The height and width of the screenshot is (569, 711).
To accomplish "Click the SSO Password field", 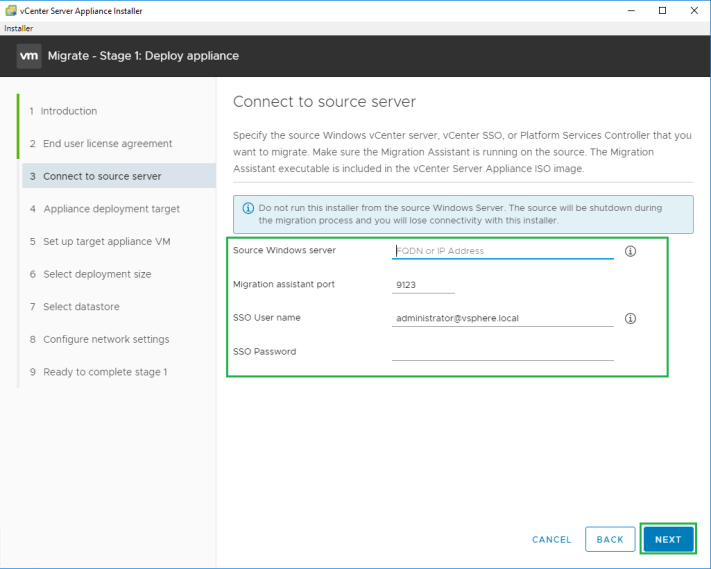I will coord(502,352).
